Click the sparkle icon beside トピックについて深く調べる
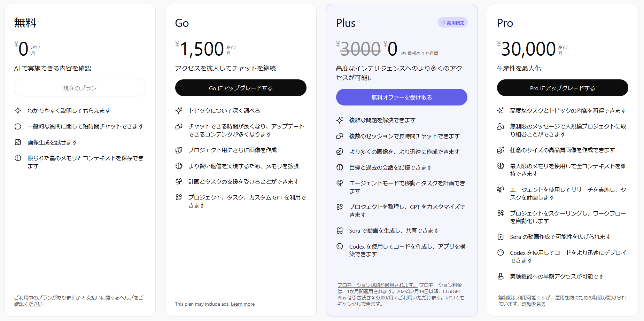Screen dimensions: 644x321 [x=179, y=110]
